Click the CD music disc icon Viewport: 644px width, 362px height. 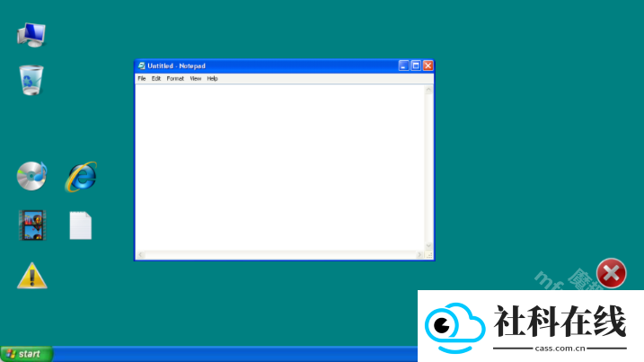click(x=31, y=176)
